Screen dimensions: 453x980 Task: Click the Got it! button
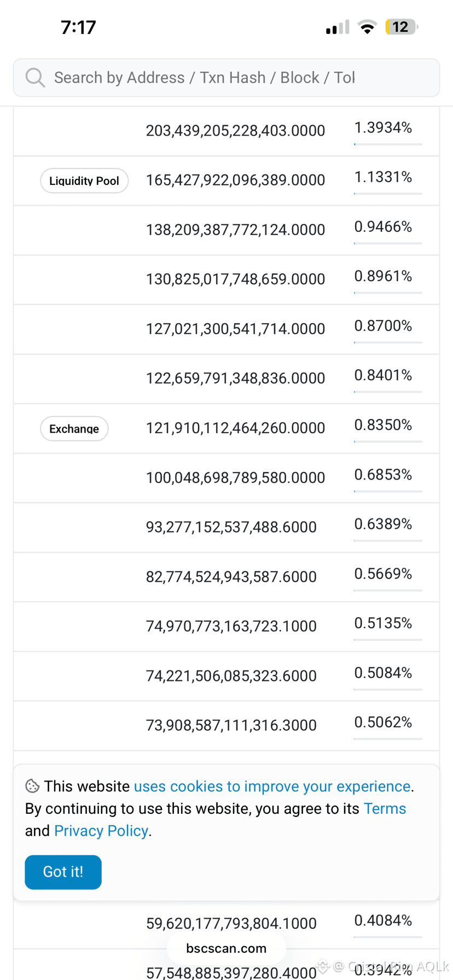click(63, 872)
